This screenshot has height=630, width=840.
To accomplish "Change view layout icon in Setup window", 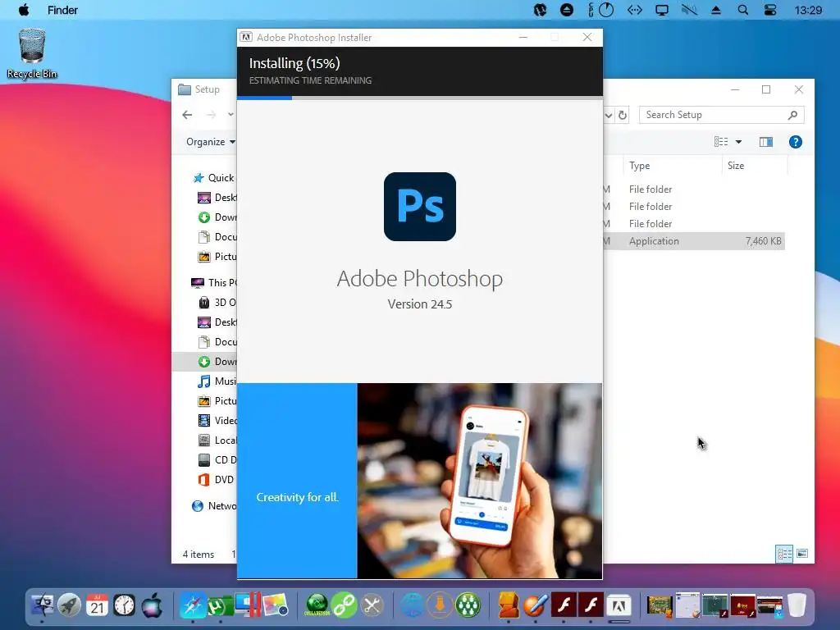I will pyautogui.click(x=721, y=141).
